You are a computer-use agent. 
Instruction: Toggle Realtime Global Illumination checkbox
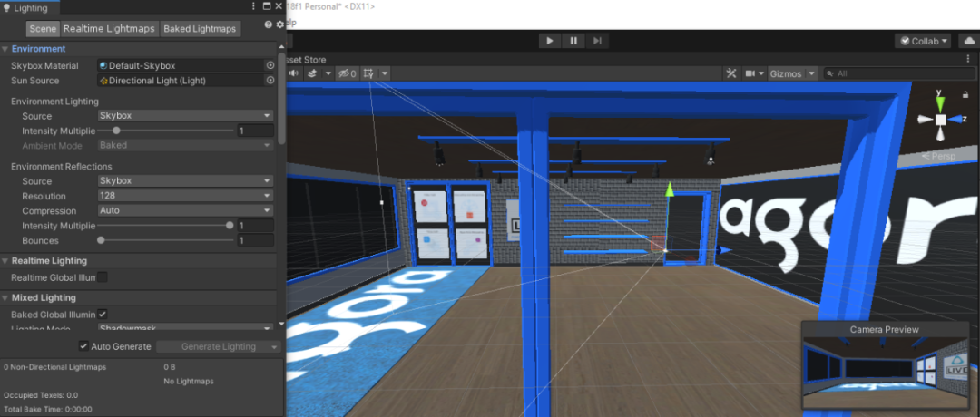(102, 277)
